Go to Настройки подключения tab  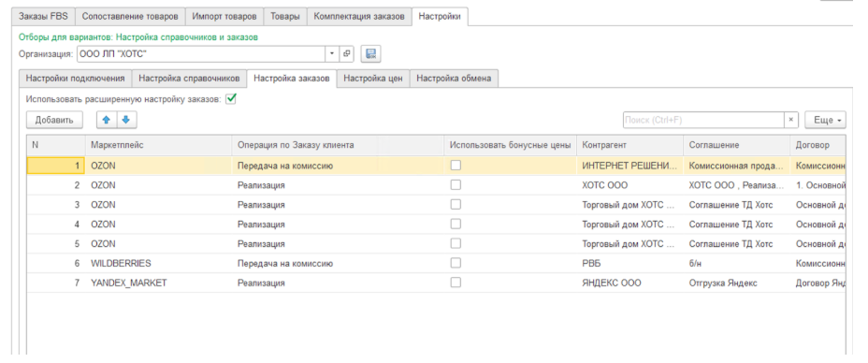[75, 78]
